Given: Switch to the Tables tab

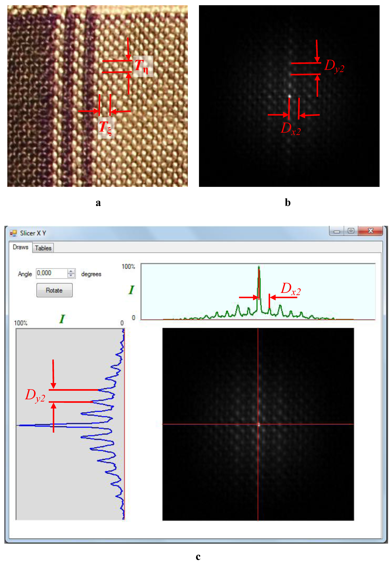Looking at the screenshot, I should [43, 248].
